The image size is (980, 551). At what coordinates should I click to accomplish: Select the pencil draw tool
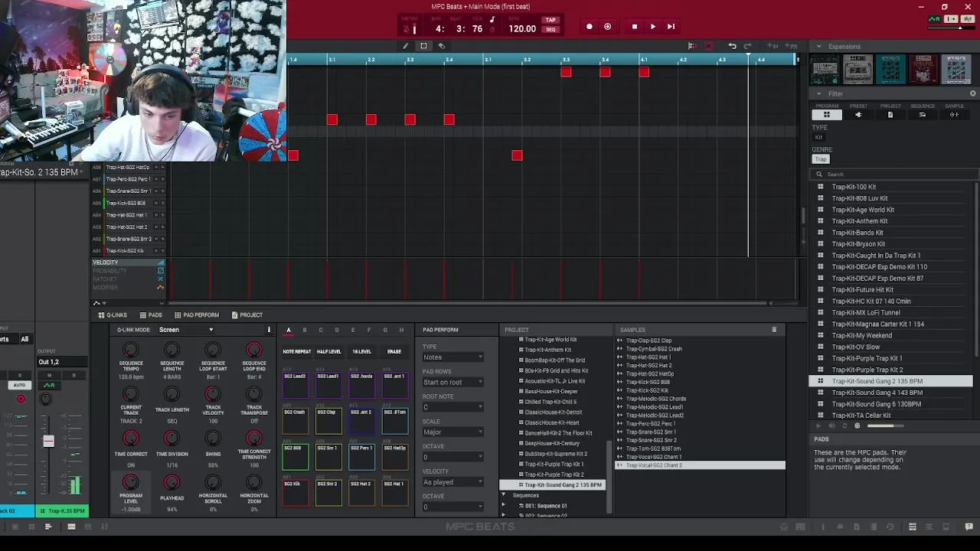pos(406,46)
